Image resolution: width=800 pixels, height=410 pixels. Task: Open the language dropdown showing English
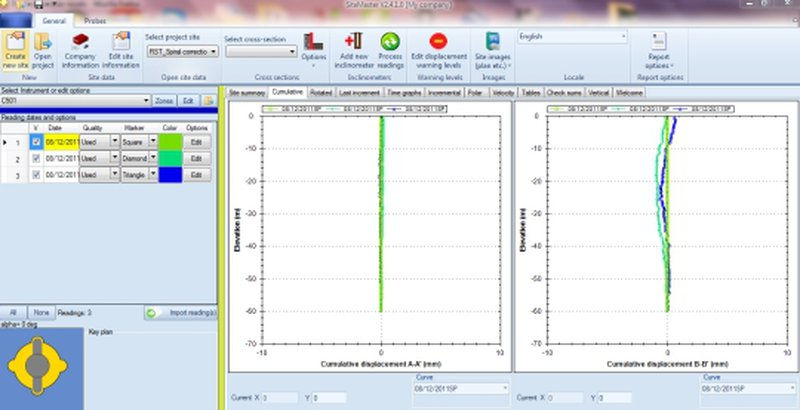pos(572,37)
